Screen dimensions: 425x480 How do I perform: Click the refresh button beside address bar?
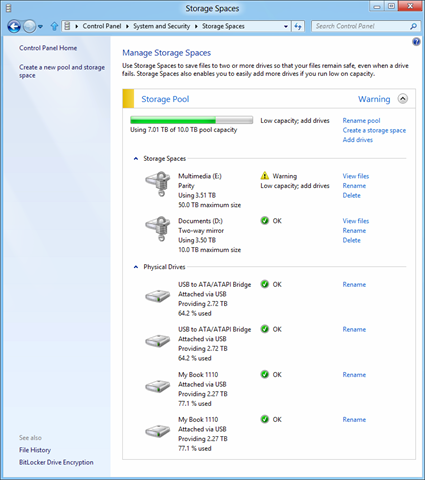(x=298, y=26)
